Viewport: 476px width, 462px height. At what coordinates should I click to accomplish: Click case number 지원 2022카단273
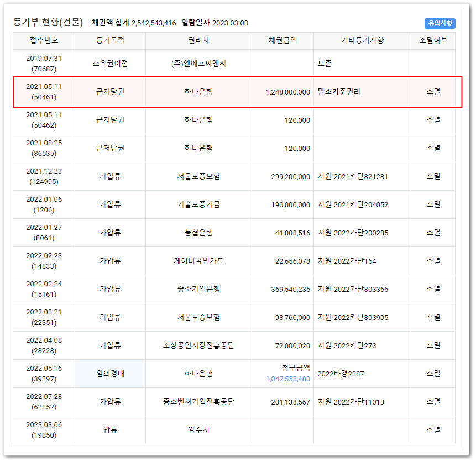tap(347, 346)
